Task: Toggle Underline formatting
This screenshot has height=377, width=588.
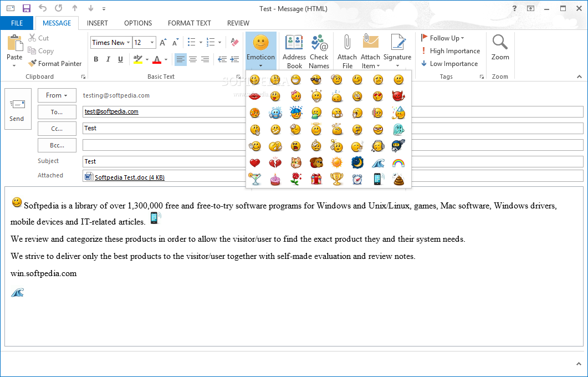Action: [120, 59]
